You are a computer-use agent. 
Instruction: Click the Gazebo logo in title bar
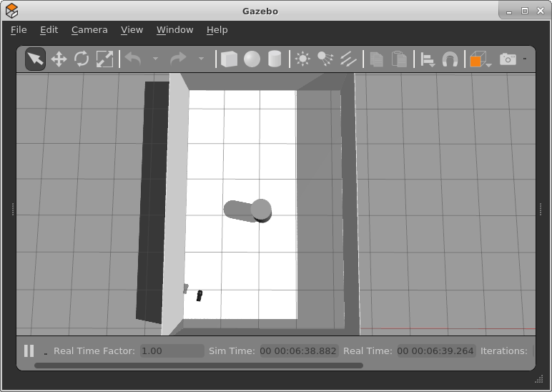[12, 11]
